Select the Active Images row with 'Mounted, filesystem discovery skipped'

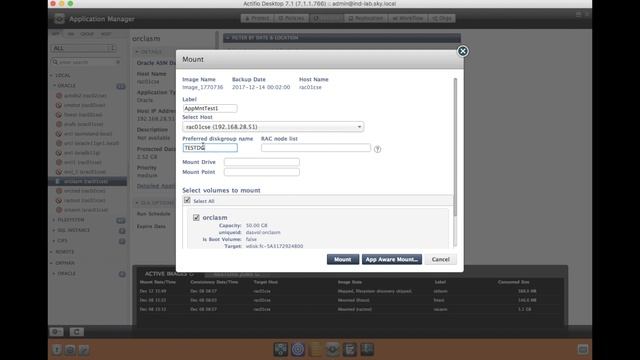(351, 291)
